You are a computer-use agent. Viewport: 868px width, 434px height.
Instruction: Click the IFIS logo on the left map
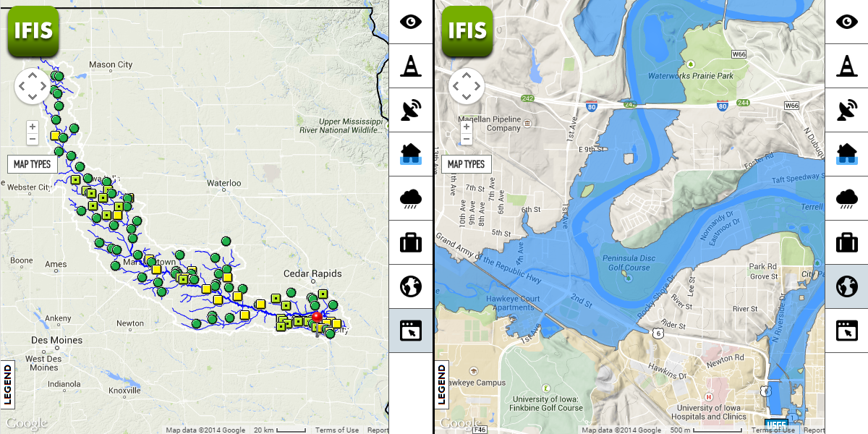coord(33,30)
